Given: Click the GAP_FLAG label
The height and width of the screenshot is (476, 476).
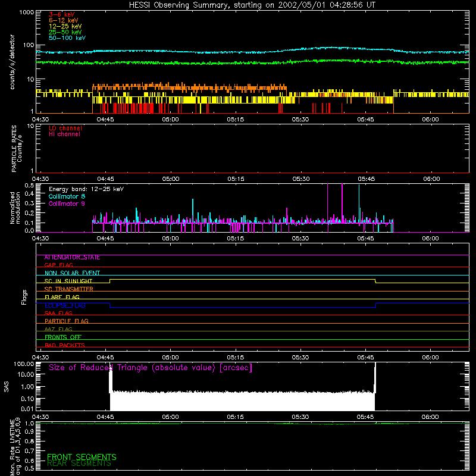Looking at the screenshot, I should (59, 265).
